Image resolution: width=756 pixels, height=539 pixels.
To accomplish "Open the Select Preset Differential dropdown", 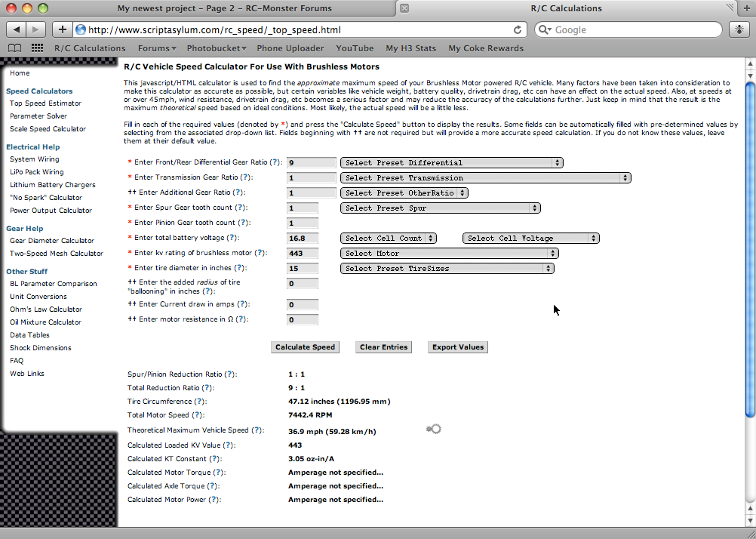I will click(x=452, y=162).
